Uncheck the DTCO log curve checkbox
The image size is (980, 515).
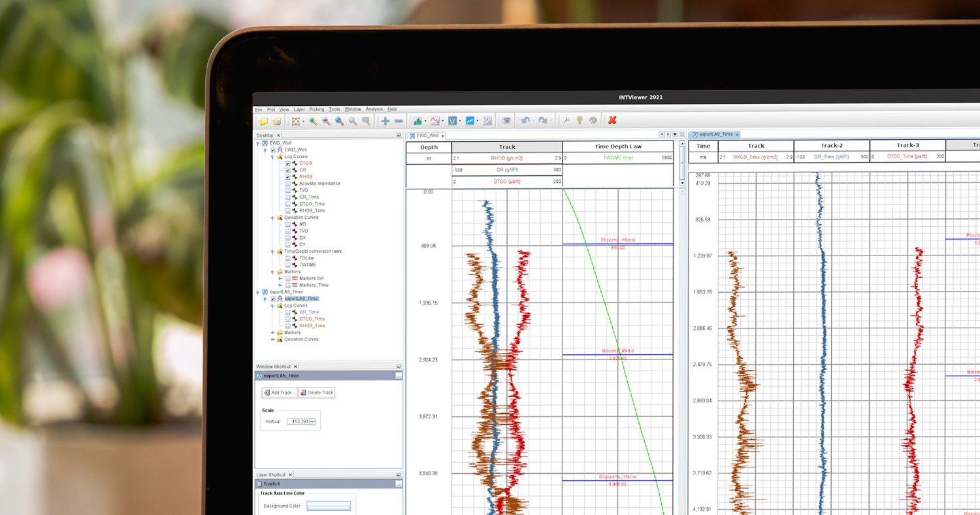(288, 163)
